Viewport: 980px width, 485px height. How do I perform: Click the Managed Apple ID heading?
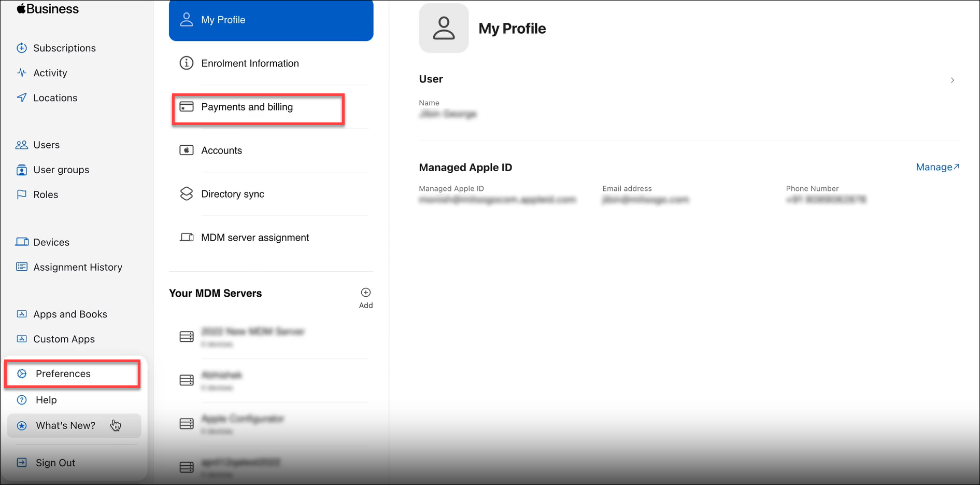coord(465,168)
